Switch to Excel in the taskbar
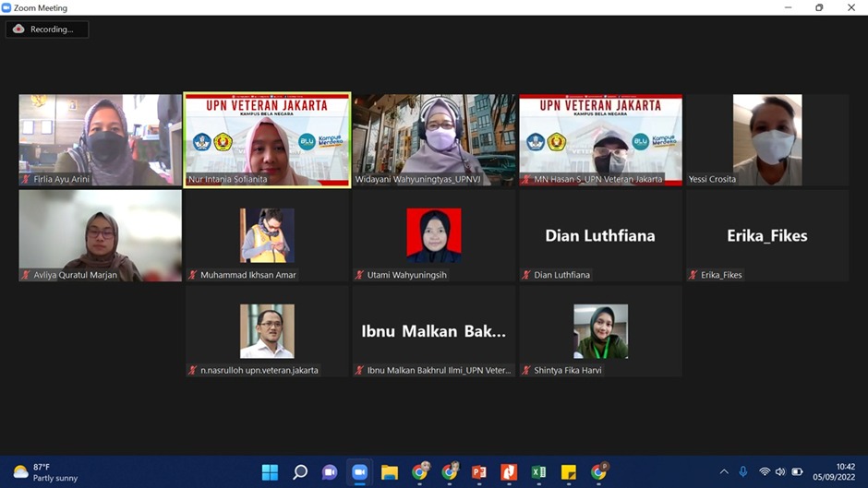The width and height of the screenshot is (868, 488). tap(538, 472)
